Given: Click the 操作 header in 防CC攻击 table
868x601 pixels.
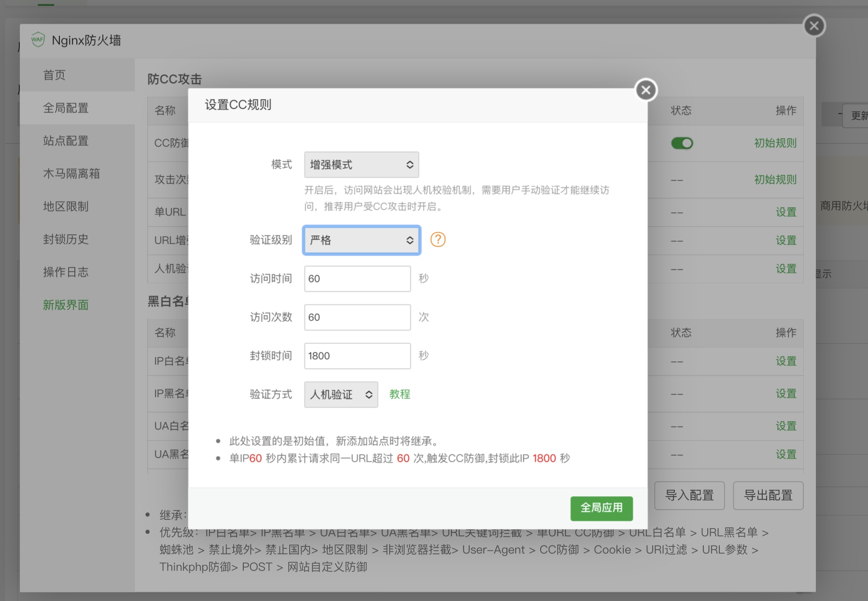Looking at the screenshot, I should click(x=786, y=111).
